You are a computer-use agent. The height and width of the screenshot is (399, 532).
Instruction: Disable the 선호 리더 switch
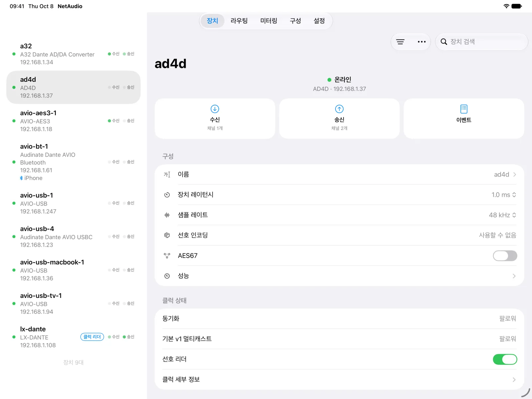[505, 359]
